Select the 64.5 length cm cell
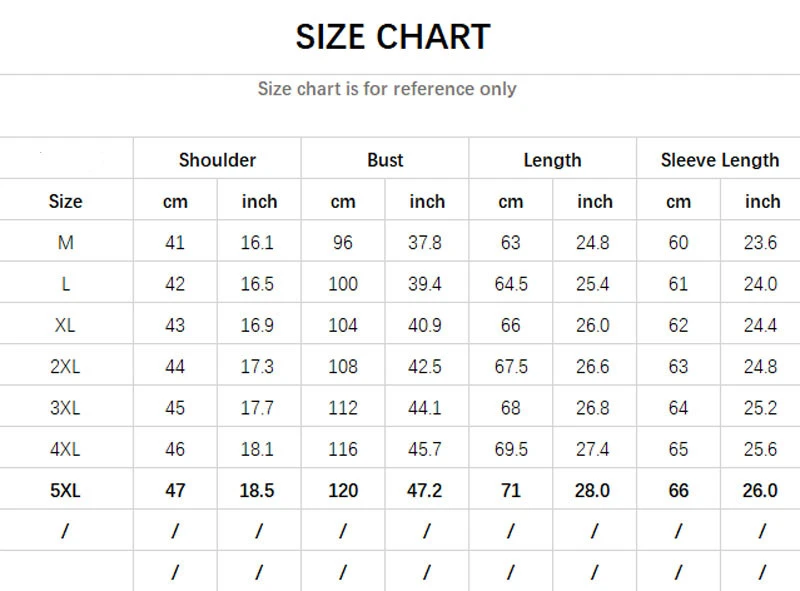Viewport: 800px width, 591px height. [x=511, y=284]
